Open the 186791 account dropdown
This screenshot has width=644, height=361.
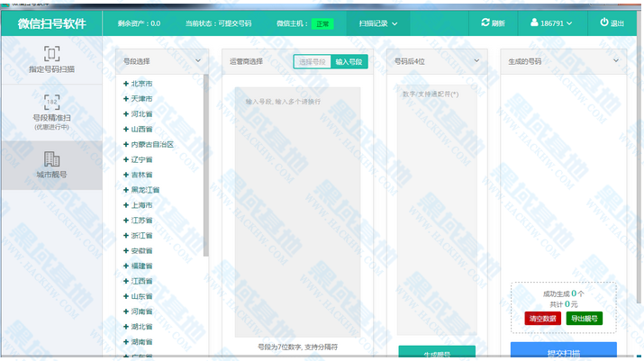(x=551, y=23)
